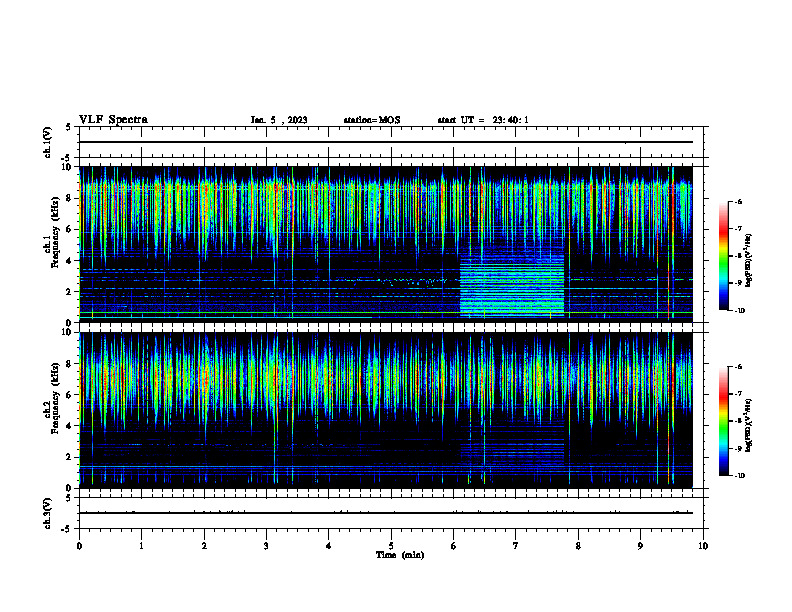Click the "Time (min)" axis label
The image size is (792, 612).
point(400,555)
